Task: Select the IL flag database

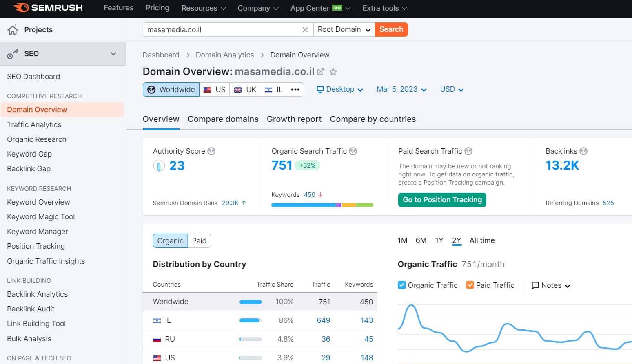Action: click(274, 90)
